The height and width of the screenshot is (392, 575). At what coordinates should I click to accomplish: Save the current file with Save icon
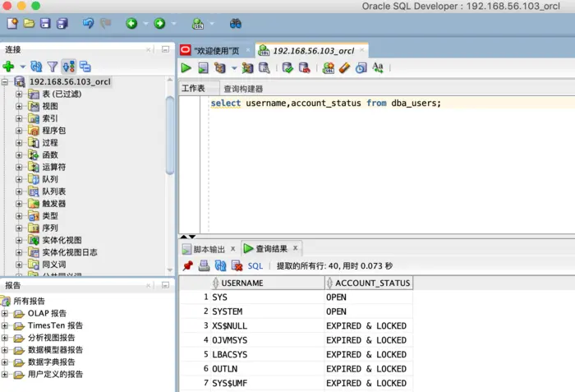coord(45,24)
